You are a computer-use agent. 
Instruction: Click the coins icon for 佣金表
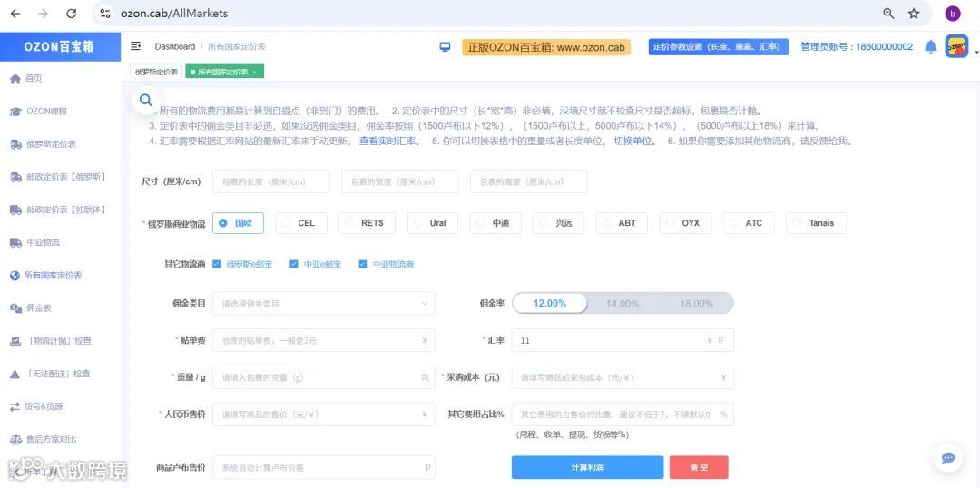click(15, 308)
